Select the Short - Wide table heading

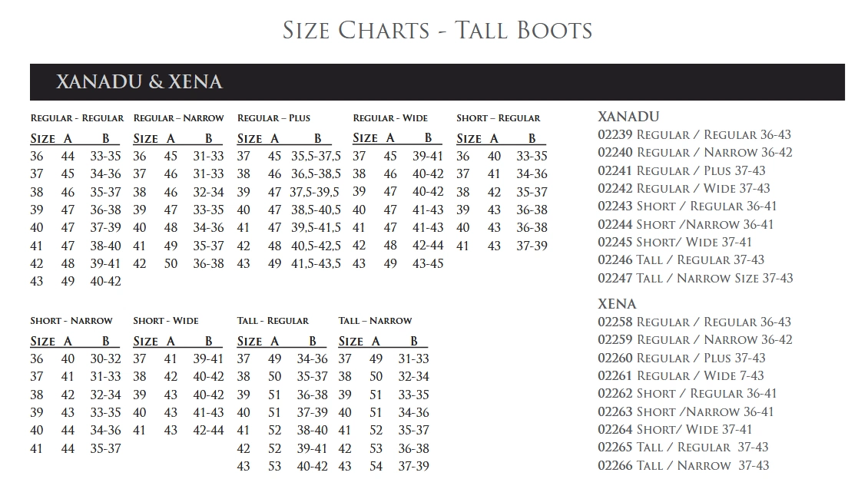click(165, 321)
